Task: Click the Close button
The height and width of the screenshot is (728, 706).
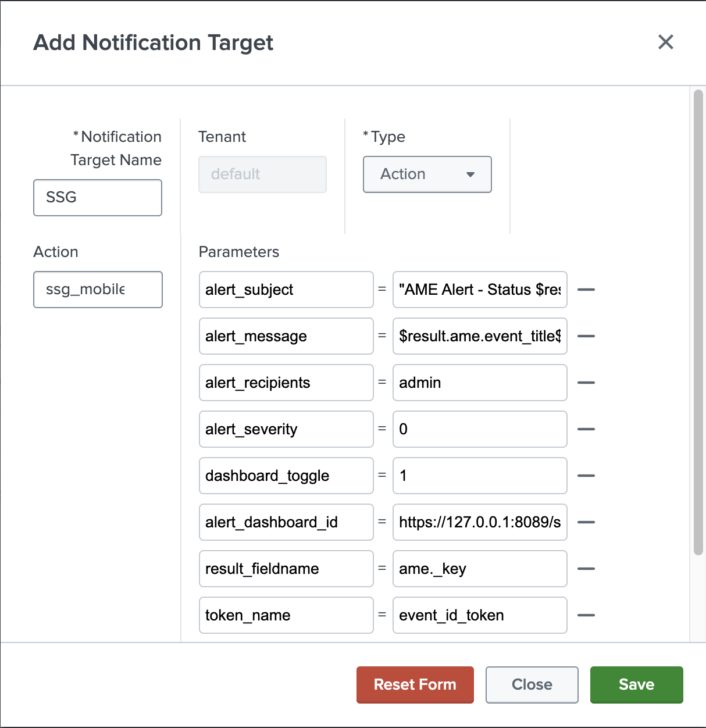Action: click(532, 684)
